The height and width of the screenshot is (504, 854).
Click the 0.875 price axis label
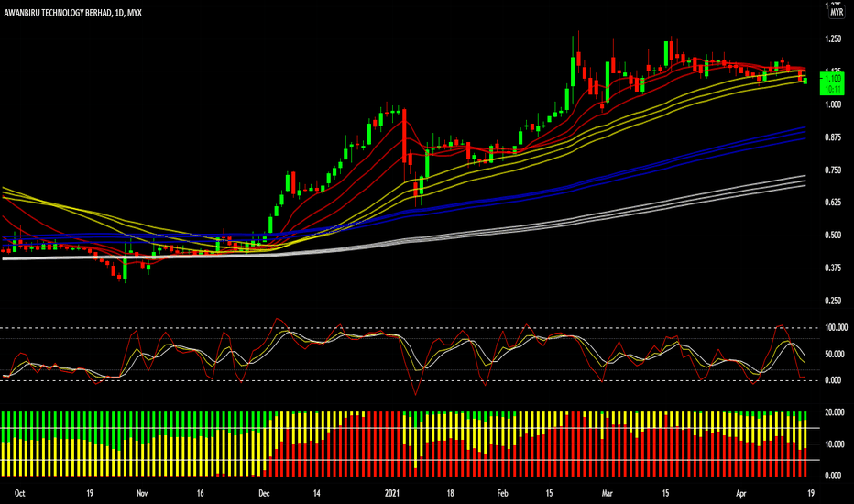point(833,137)
